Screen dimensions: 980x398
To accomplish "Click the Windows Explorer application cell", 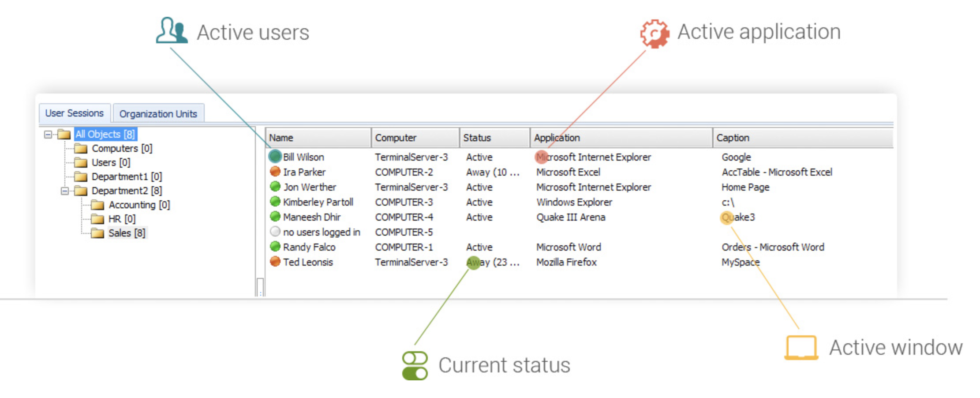I will point(574,202).
